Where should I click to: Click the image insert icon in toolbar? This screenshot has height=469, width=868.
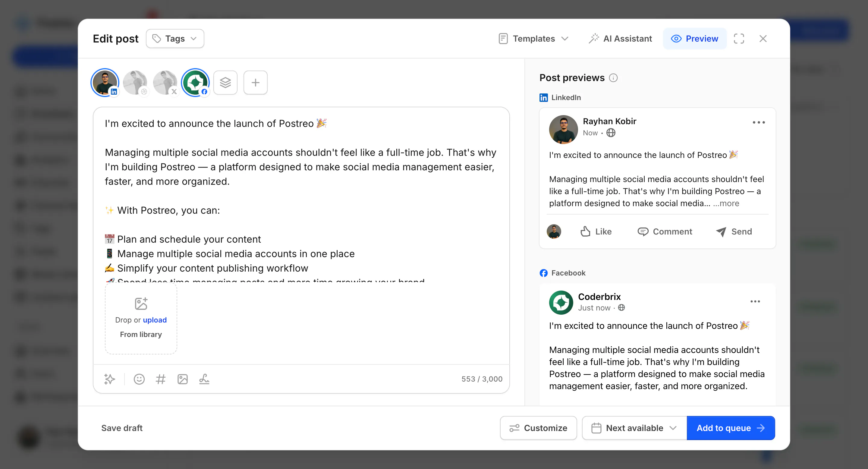coord(183,379)
